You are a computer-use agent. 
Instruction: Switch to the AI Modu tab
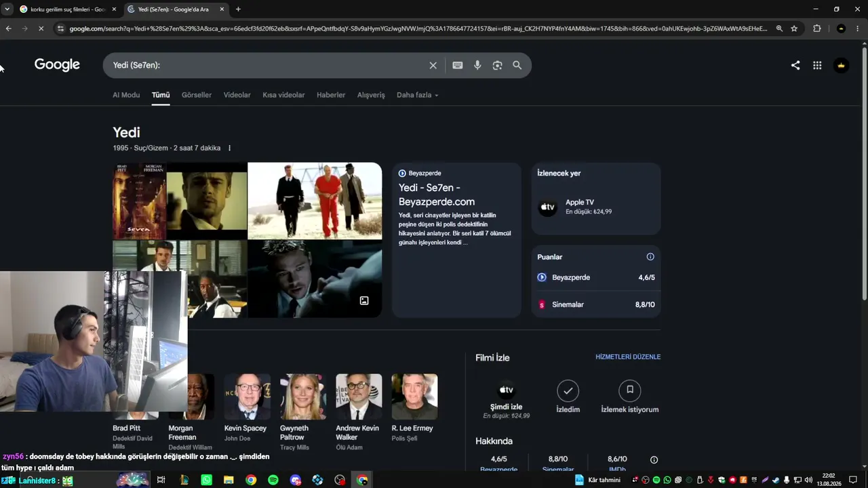(126, 95)
